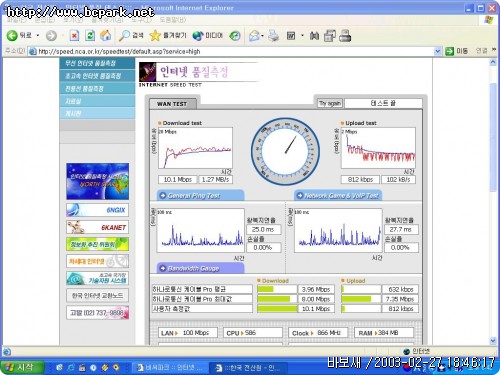Viewport: 500px width, 375px height.
Task: Open the rightmost menu bar item
Action: [x=173, y=20]
